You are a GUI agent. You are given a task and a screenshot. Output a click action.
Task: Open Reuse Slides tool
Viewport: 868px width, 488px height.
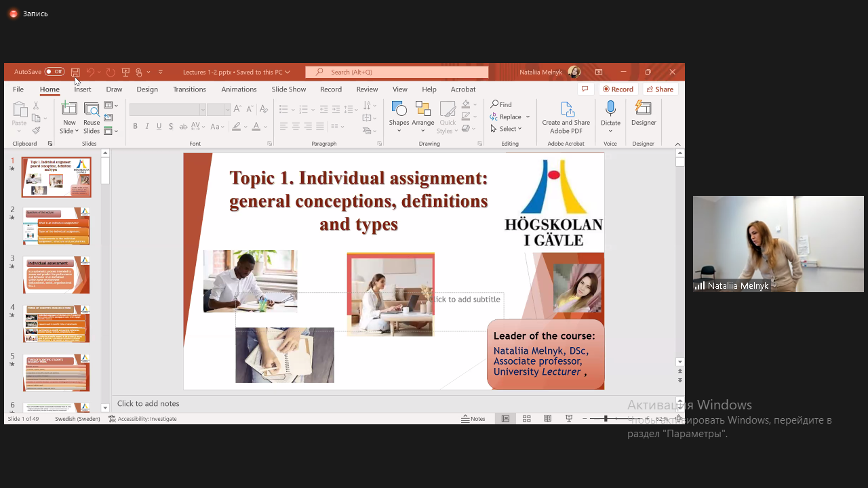(92, 118)
